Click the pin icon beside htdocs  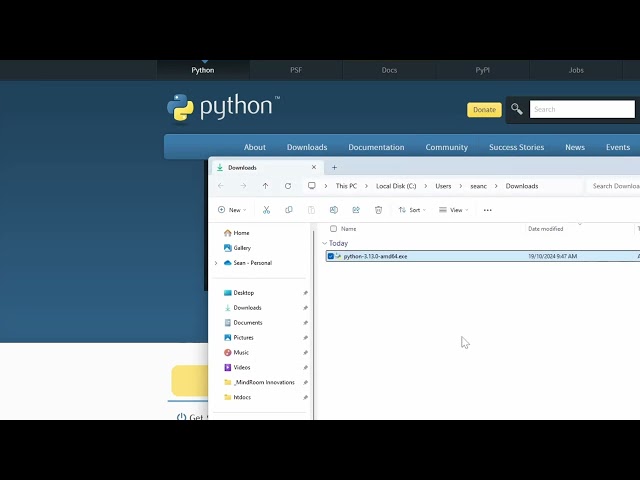pos(305,398)
